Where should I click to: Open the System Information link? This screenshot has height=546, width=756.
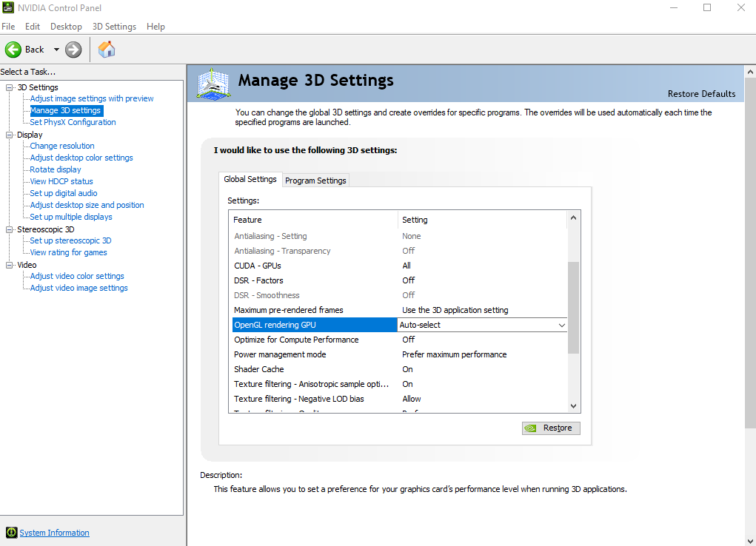(x=54, y=533)
